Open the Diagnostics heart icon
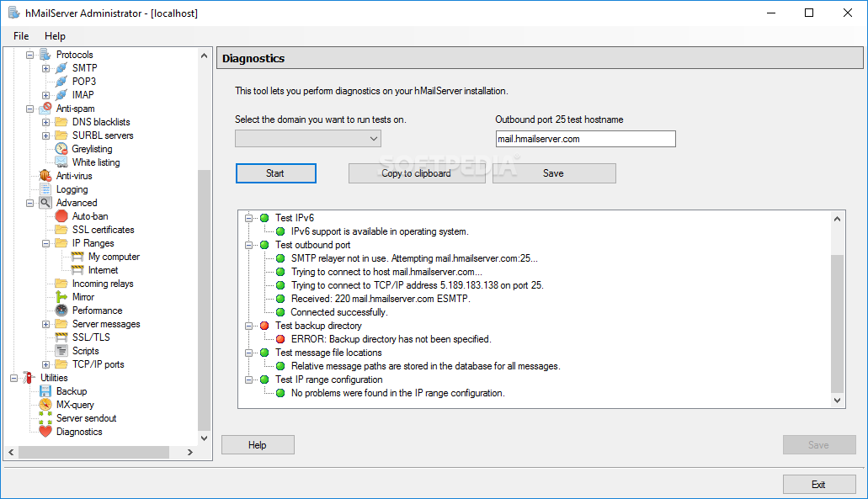Image resolution: width=868 pixels, height=499 pixels. pos(45,432)
